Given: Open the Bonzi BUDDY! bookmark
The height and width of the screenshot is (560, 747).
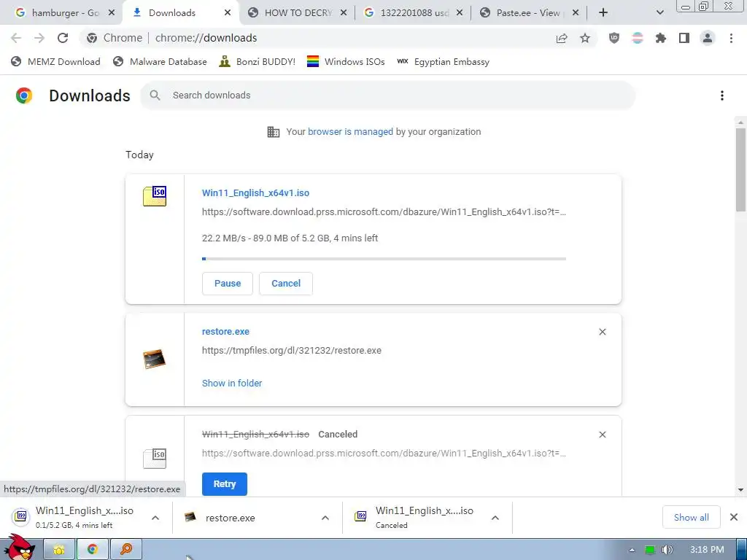Looking at the screenshot, I should 258,62.
